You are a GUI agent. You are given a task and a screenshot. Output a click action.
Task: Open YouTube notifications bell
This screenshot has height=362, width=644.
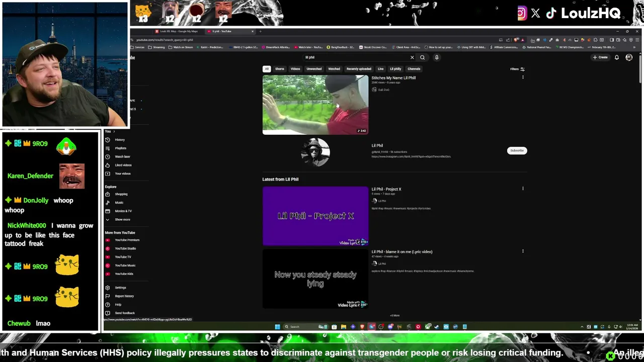pos(617,57)
